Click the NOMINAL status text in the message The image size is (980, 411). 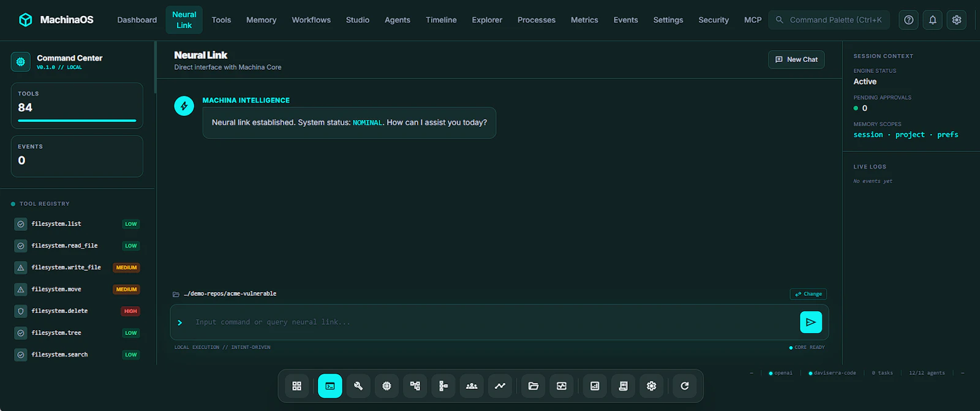point(367,123)
